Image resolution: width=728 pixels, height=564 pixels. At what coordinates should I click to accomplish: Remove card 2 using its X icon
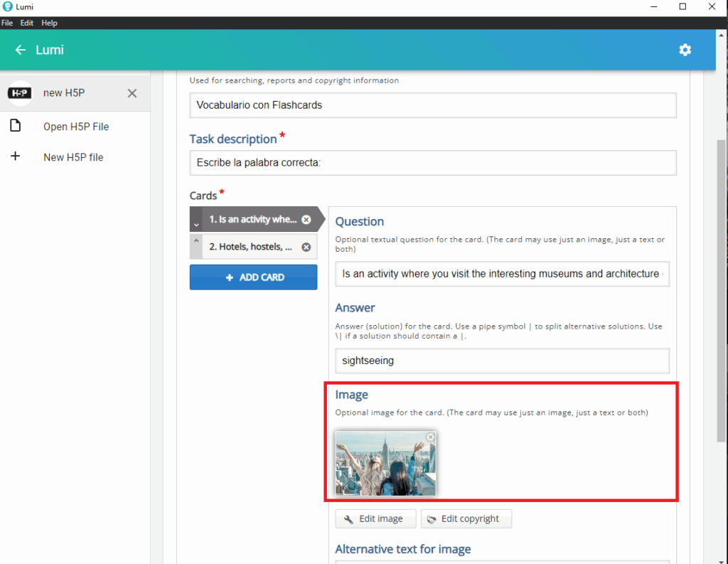pyautogui.click(x=306, y=248)
